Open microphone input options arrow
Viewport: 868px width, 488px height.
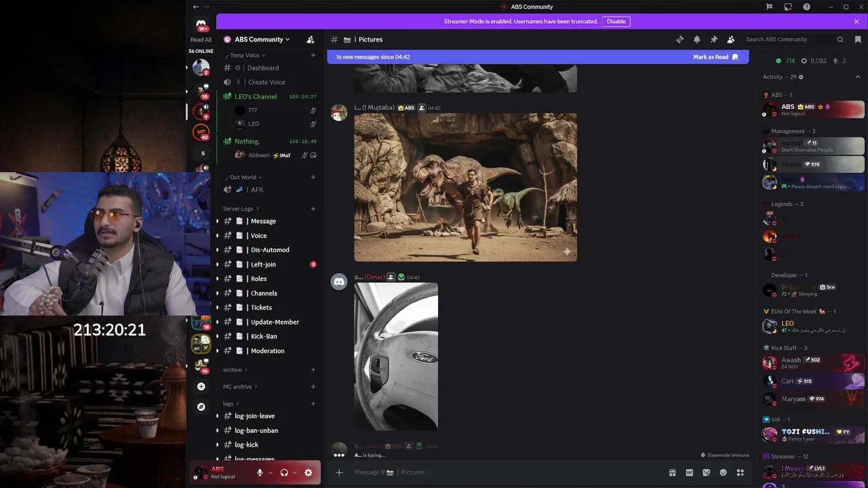[x=270, y=472]
